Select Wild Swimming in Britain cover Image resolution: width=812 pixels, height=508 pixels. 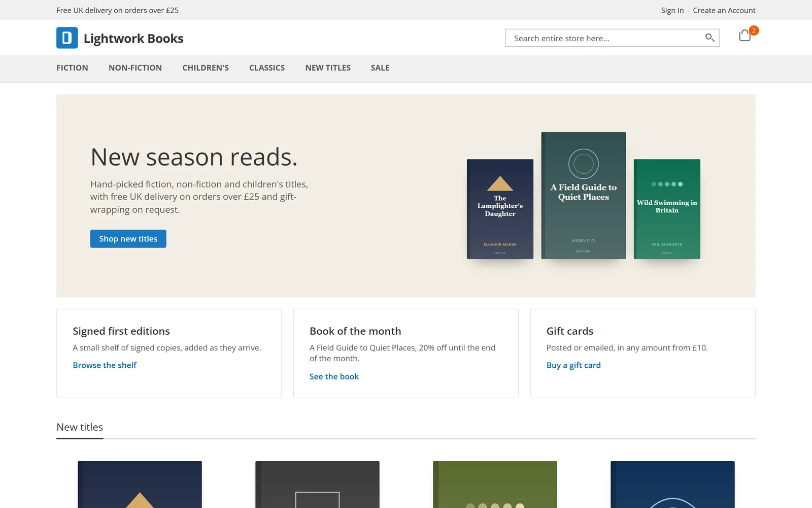click(667, 209)
